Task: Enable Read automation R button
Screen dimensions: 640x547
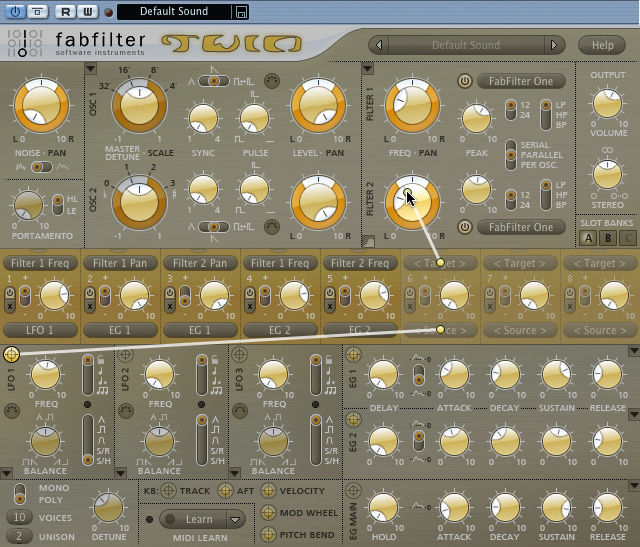Action: tap(65, 11)
